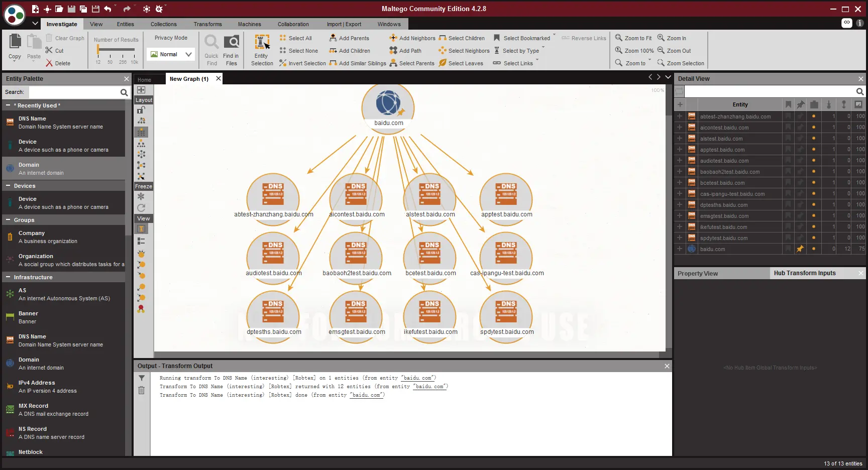
Task: Click the Zoom In magnifier
Action: pyautogui.click(x=661, y=38)
